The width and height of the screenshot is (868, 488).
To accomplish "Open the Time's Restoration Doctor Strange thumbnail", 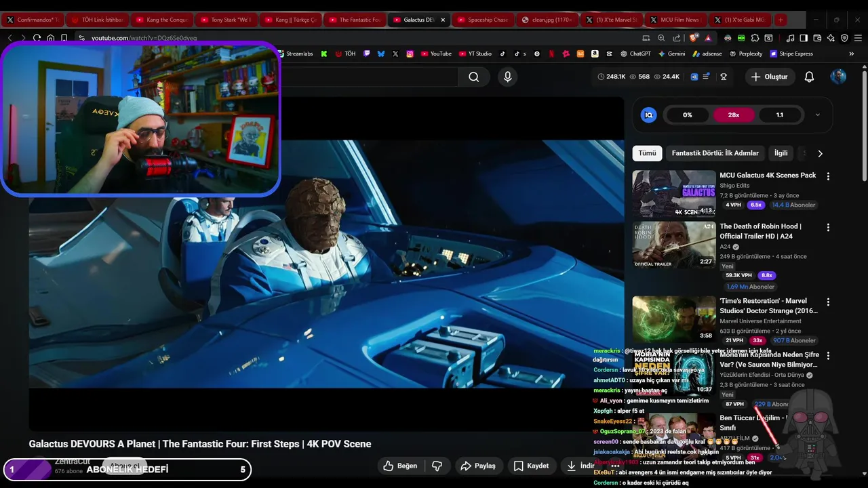I will (674, 319).
